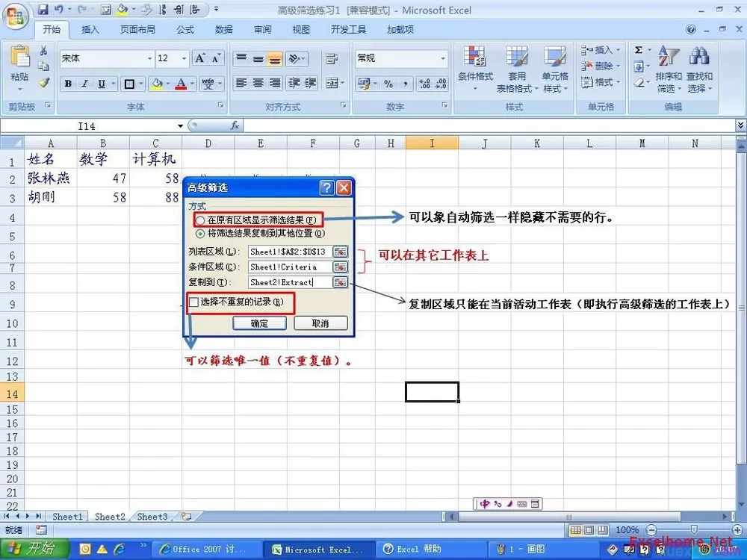Click the insert function fx button

[x=235, y=125]
